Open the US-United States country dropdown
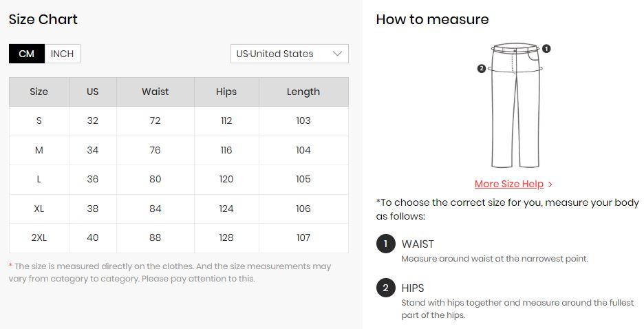The width and height of the screenshot is (644, 329). [x=290, y=54]
